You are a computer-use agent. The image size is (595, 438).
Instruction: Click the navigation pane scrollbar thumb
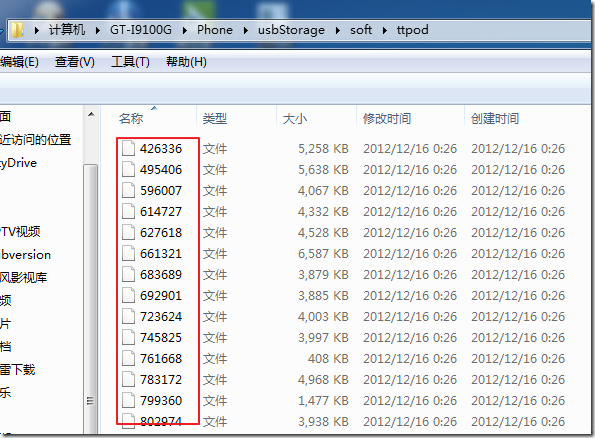[x=91, y=300]
